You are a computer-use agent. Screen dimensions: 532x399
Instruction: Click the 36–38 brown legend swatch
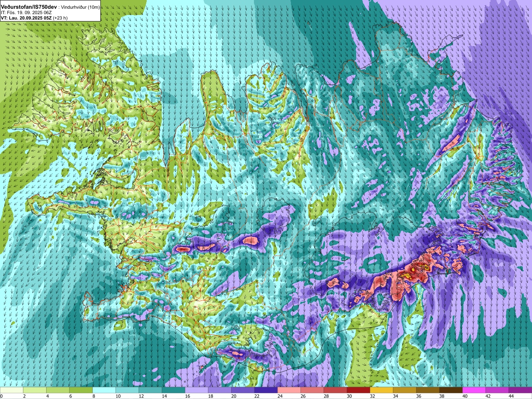428,390
